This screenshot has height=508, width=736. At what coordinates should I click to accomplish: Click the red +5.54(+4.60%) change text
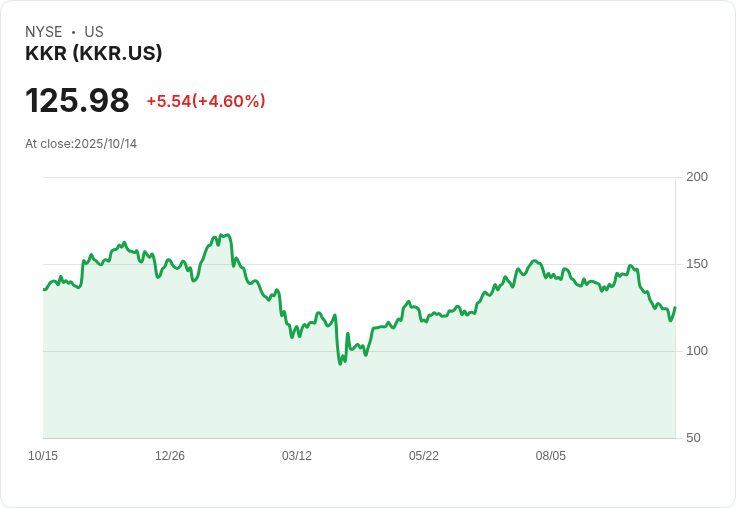click(x=206, y=101)
